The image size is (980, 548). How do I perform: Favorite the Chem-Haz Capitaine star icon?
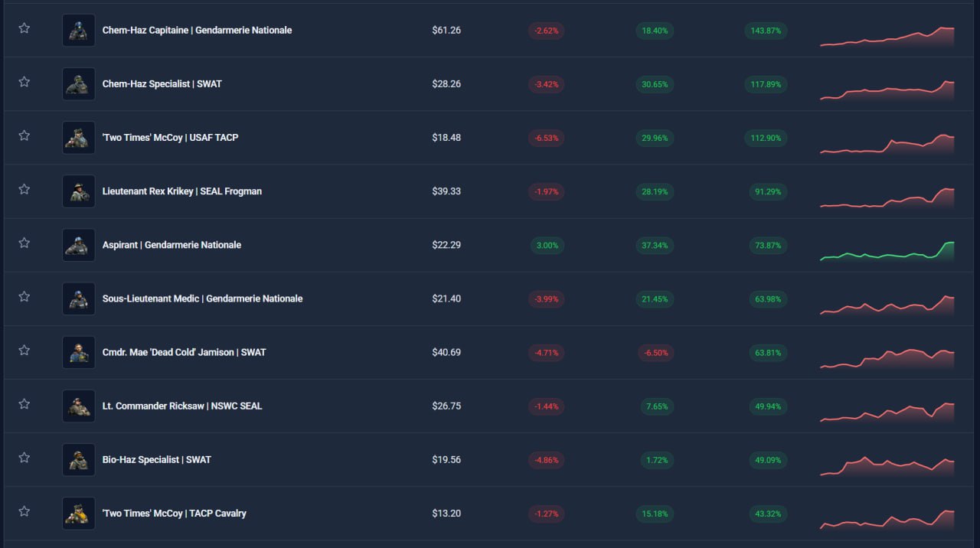point(24,28)
